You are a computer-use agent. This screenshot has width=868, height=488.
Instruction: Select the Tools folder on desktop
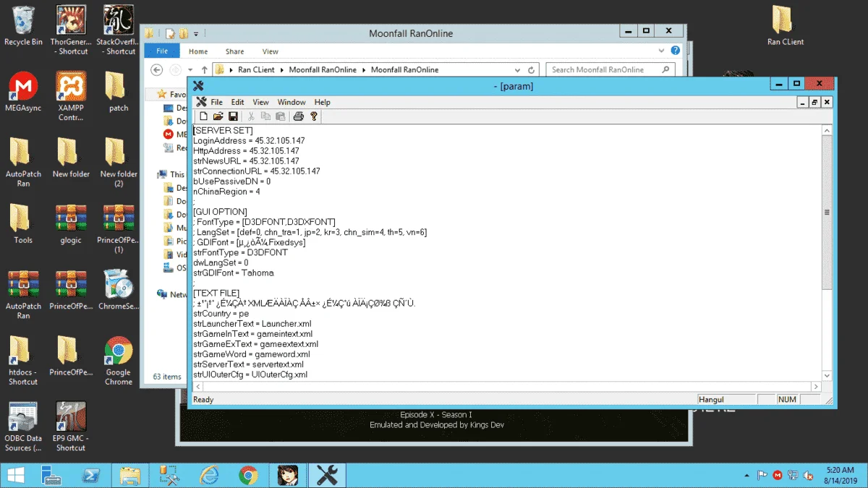pos(23,224)
